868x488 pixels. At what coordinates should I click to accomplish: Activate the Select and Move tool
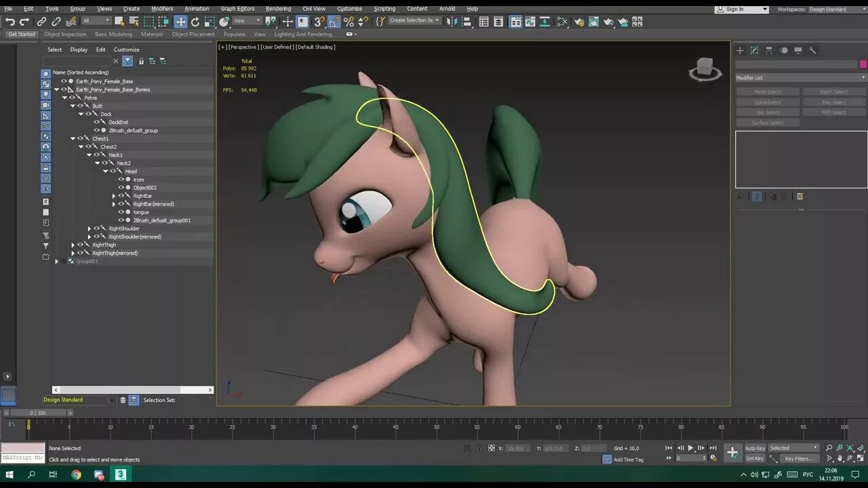tap(180, 22)
